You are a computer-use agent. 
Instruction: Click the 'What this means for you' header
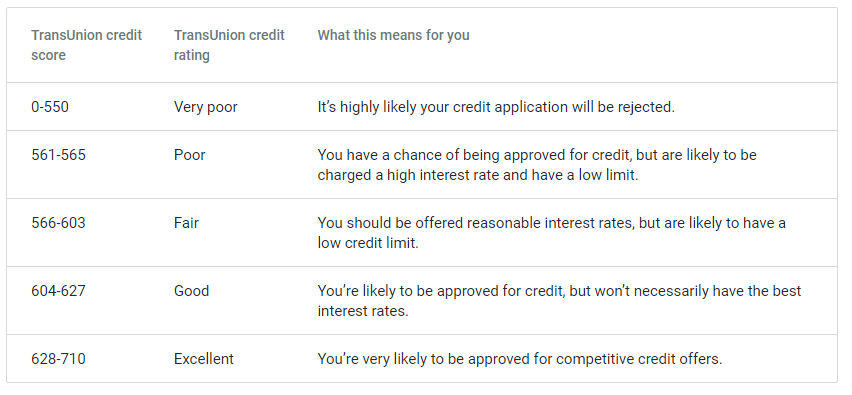point(393,35)
